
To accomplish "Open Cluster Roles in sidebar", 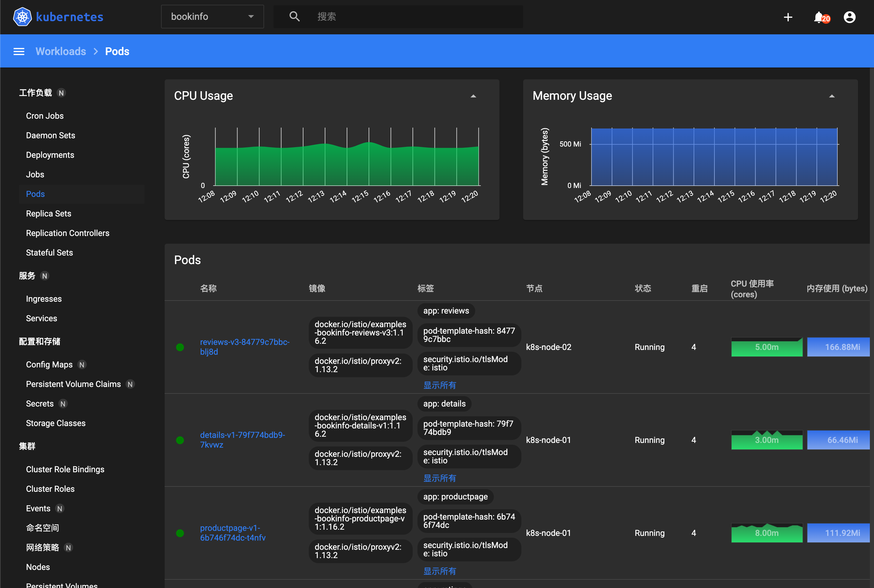I will [x=50, y=489].
